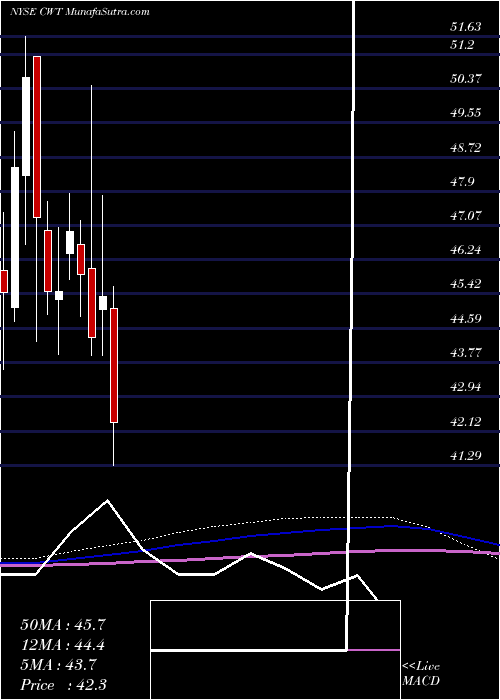
Task: Click the 48.72 price label
Action: point(466,147)
